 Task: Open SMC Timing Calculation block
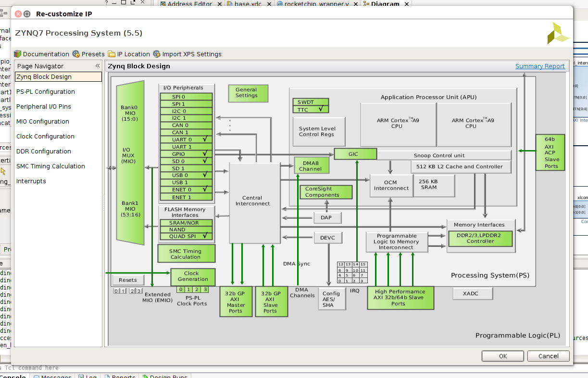click(187, 253)
